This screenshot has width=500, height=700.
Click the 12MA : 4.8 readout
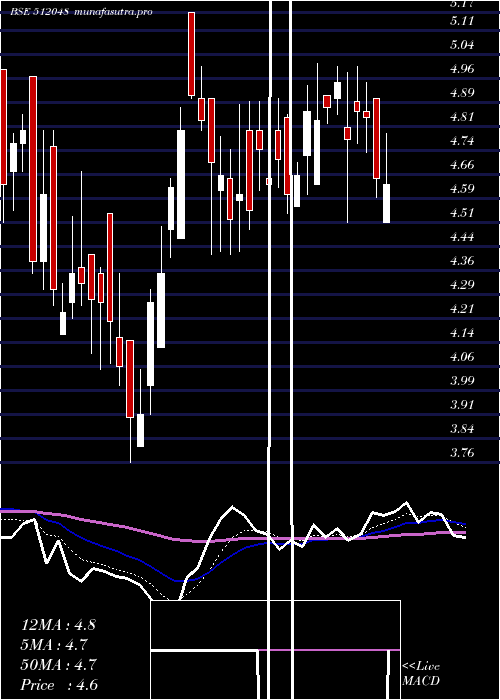click(x=58, y=625)
